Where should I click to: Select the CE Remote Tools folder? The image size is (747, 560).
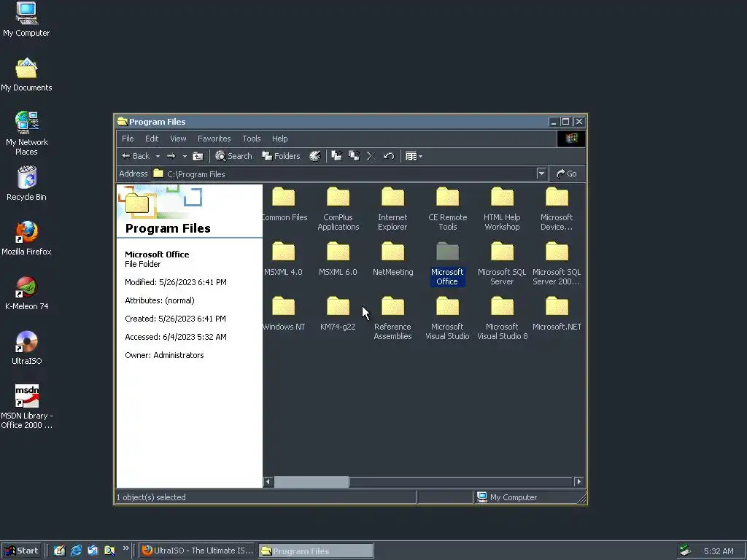447,209
